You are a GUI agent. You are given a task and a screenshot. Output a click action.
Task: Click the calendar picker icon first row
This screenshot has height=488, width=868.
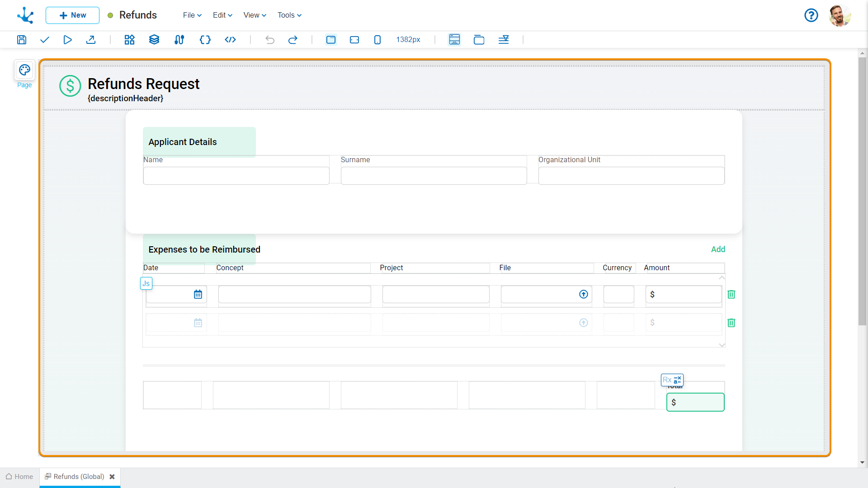(x=198, y=294)
